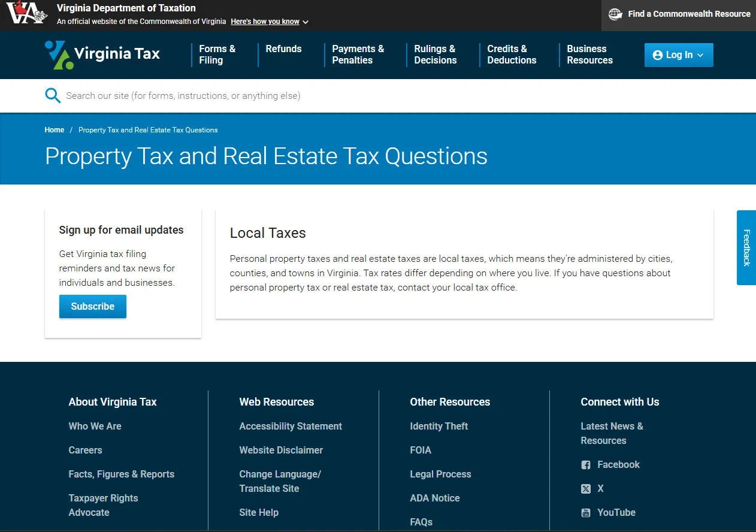Click the current page breadcrumb text

click(148, 130)
